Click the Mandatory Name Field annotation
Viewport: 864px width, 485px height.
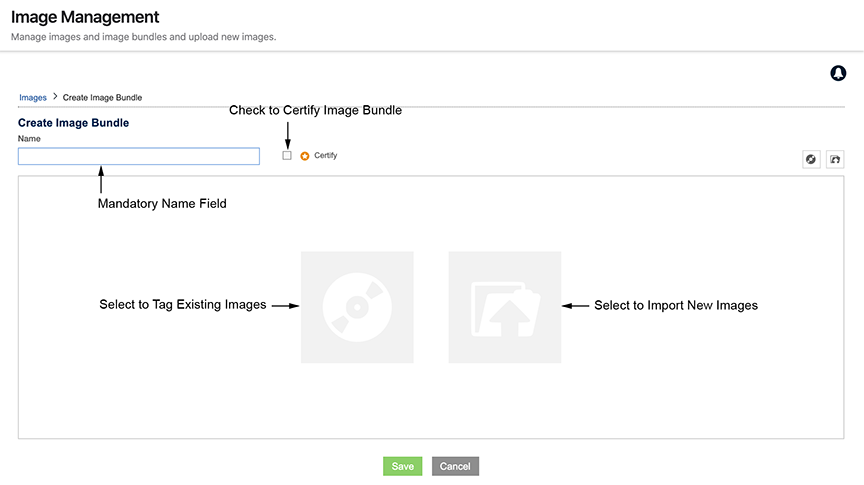(x=162, y=204)
